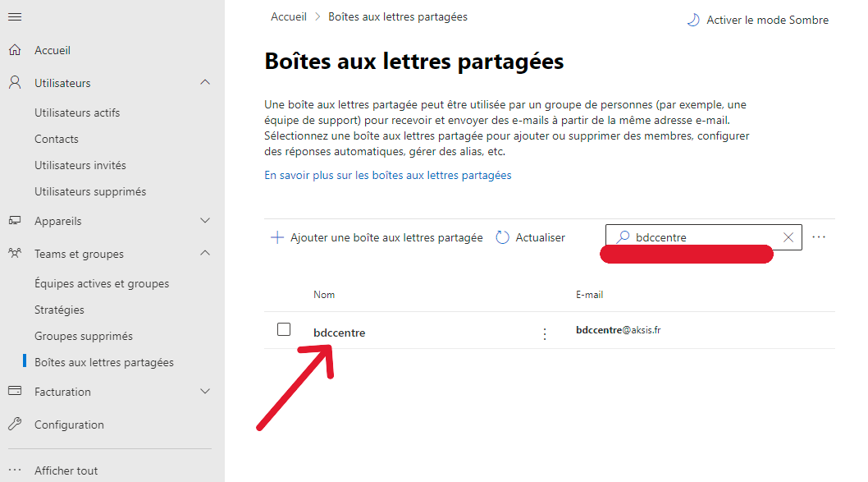This screenshot has height=482, width=868.
Task: Click the Accueil home icon in sidebar
Action: click(x=15, y=50)
